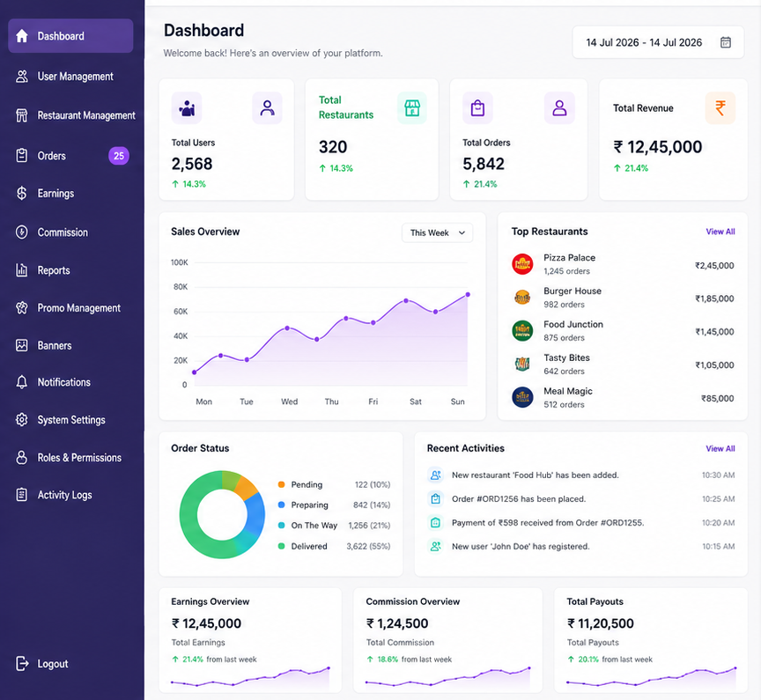Click the On The Way legend label
The height and width of the screenshot is (700, 761).
point(314,526)
